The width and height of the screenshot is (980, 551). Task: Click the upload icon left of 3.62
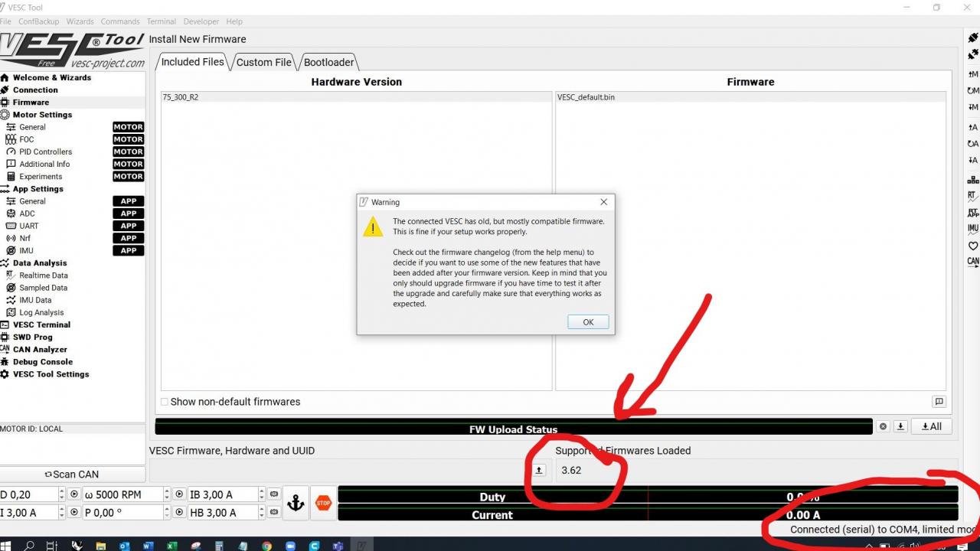(539, 470)
